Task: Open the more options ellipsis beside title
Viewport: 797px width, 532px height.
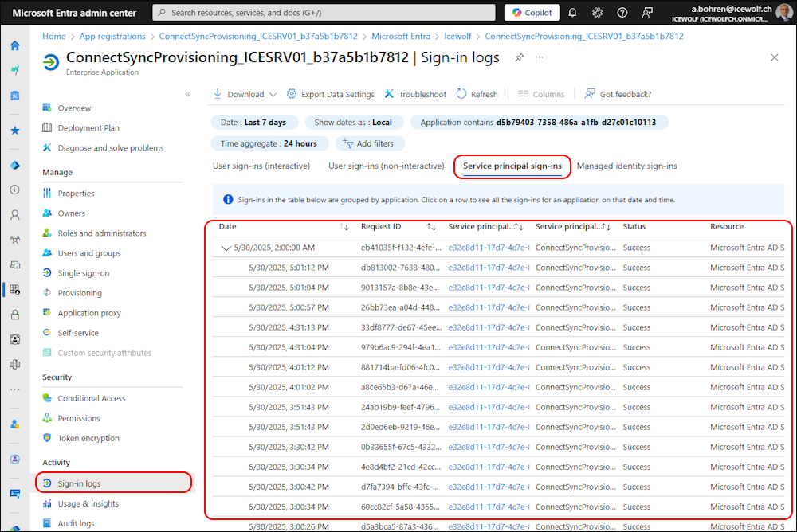Action: (540, 57)
